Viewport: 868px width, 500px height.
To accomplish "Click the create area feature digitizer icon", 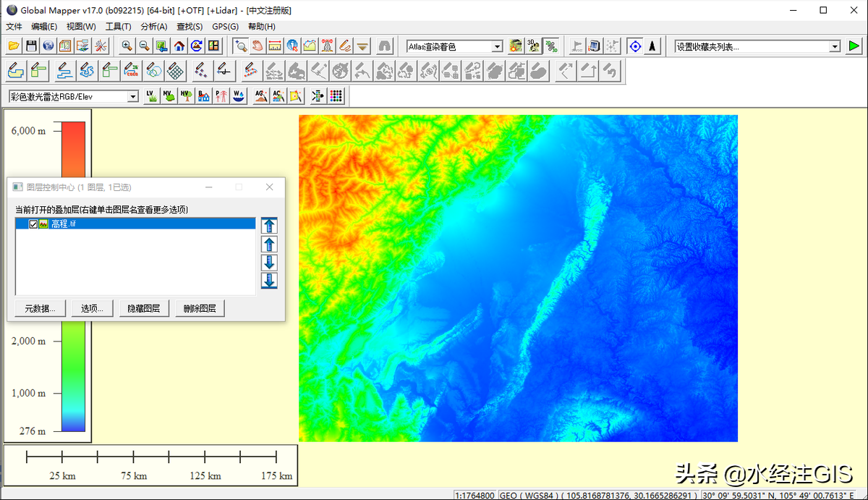I will [x=16, y=70].
